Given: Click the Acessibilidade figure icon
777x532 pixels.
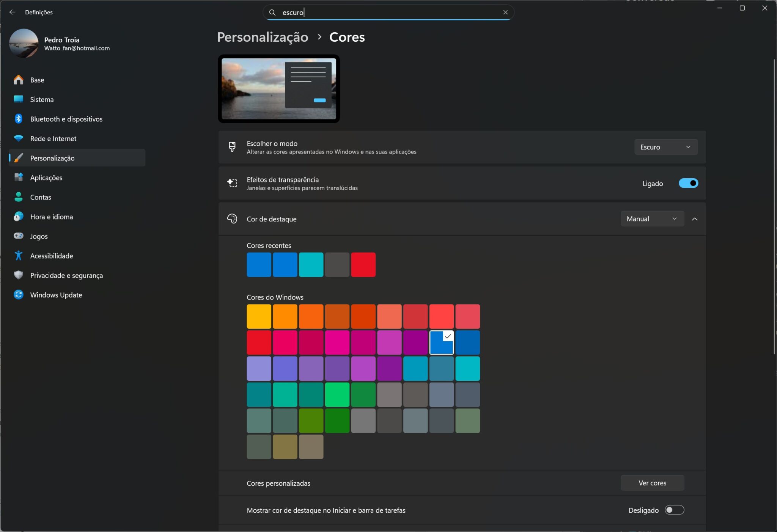Looking at the screenshot, I should pyautogui.click(x=18, y=256).
